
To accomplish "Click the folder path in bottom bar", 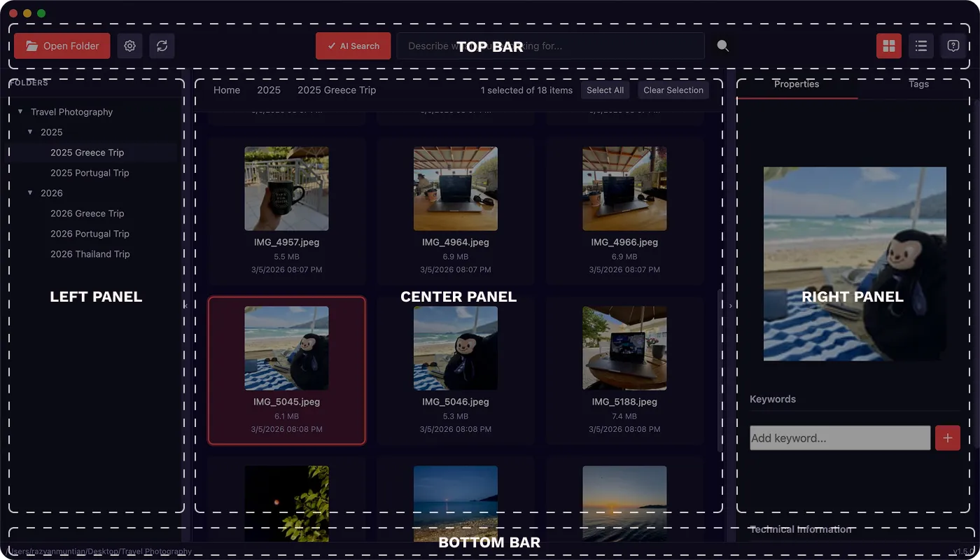I will [x=100, y=552].
